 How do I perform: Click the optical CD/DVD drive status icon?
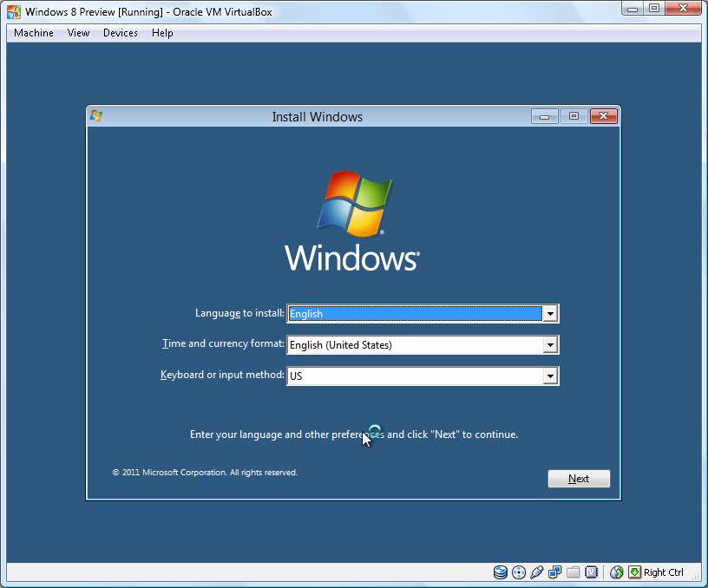(x=519, y=572)
